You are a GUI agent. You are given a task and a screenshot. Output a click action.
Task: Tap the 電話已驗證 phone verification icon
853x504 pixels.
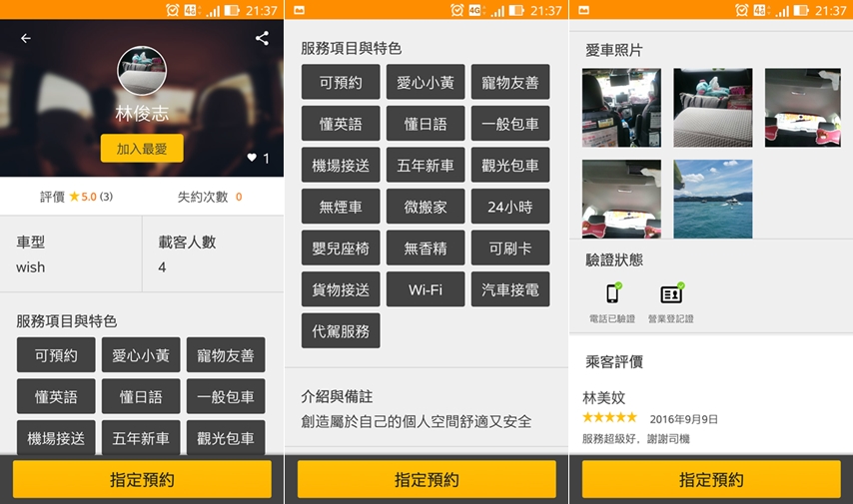613,293
